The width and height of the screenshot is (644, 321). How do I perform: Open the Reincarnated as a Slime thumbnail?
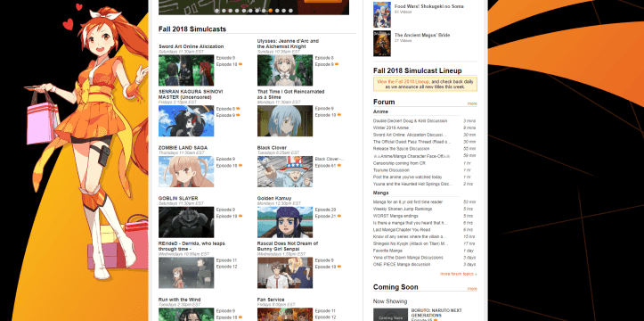point(285,121)
